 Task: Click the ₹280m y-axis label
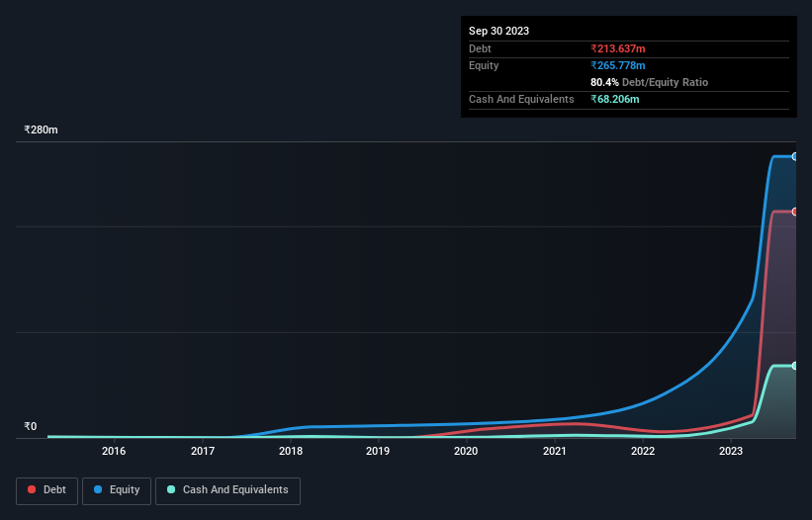[41, 130]
